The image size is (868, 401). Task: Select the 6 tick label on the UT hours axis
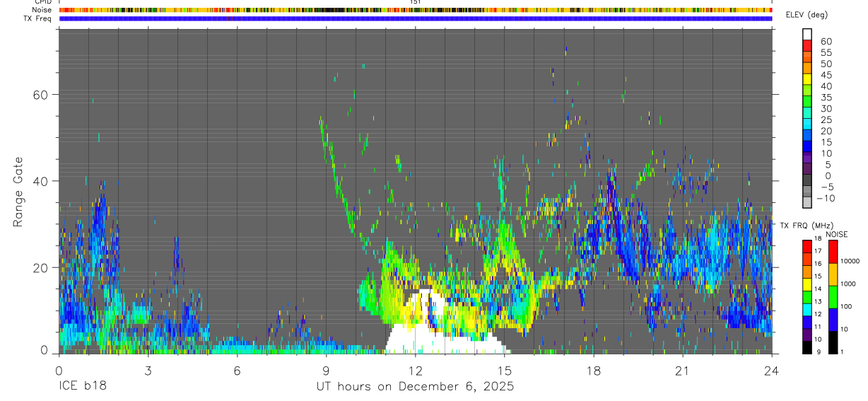[x=237, y=371]
